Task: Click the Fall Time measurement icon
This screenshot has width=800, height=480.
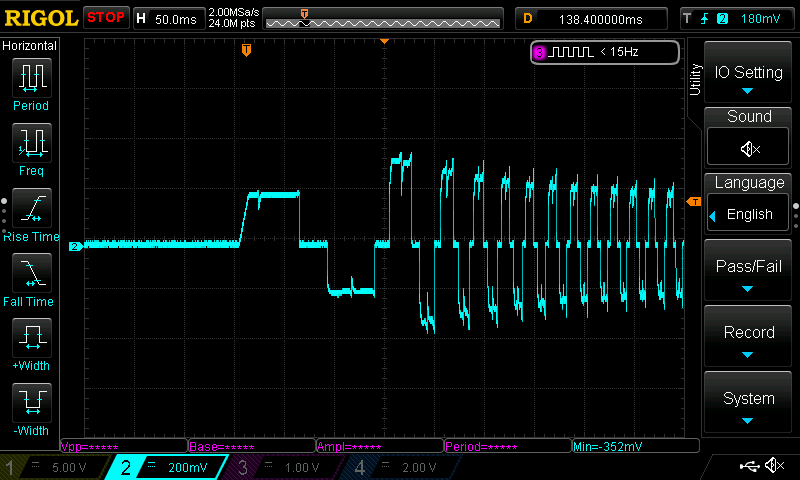Action: click(x=31, y=274)
